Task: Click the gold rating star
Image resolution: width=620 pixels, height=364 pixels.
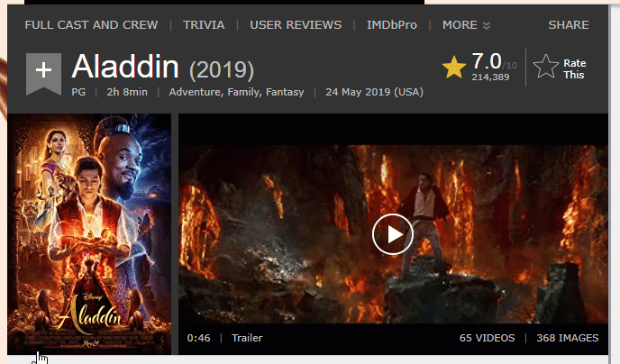Action: point(454,67)
